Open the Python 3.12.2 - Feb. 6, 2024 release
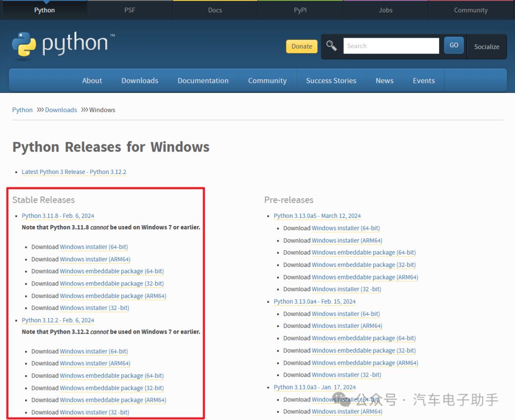Viewport: 515px width, 420px height. [x=58, y=320]
